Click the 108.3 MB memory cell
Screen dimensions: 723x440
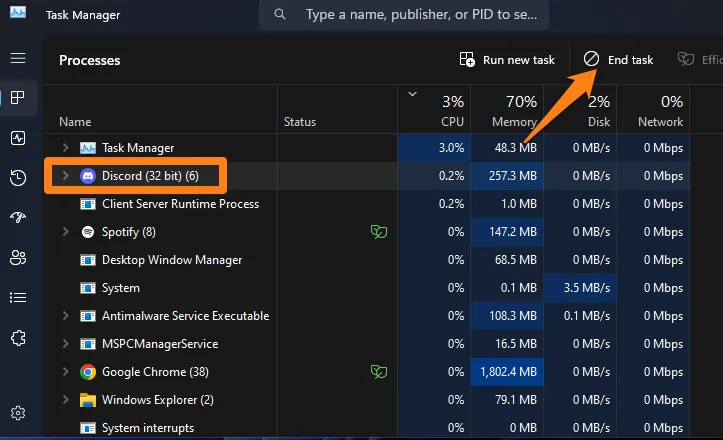(x=507, y=315)
